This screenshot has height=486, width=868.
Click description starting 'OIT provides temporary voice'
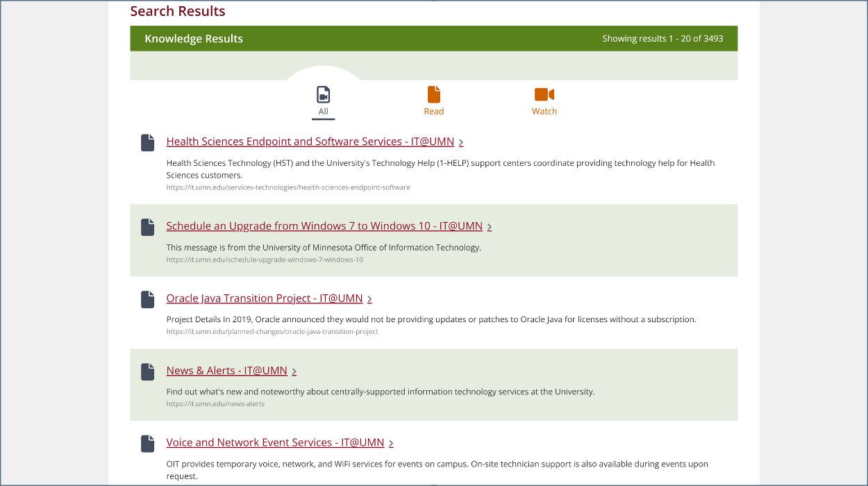pos(437,470)
